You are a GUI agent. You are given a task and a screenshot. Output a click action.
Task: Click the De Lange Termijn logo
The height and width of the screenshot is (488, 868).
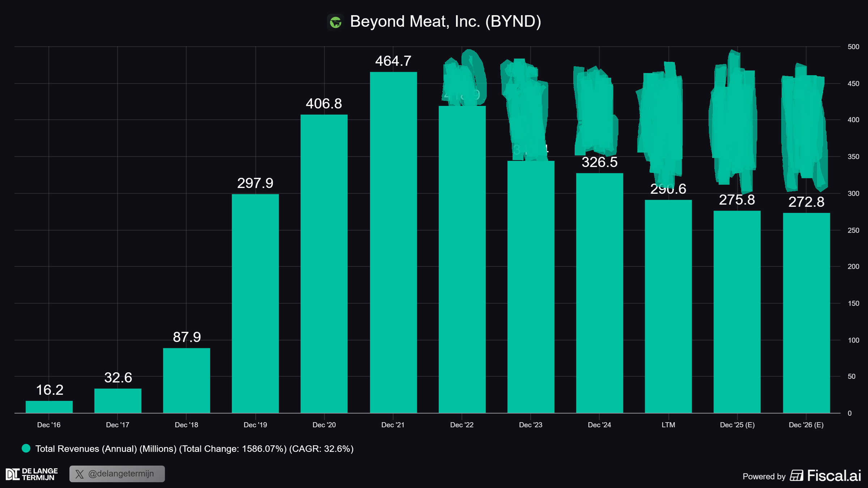pyautogui.click(x=32, y=474)
